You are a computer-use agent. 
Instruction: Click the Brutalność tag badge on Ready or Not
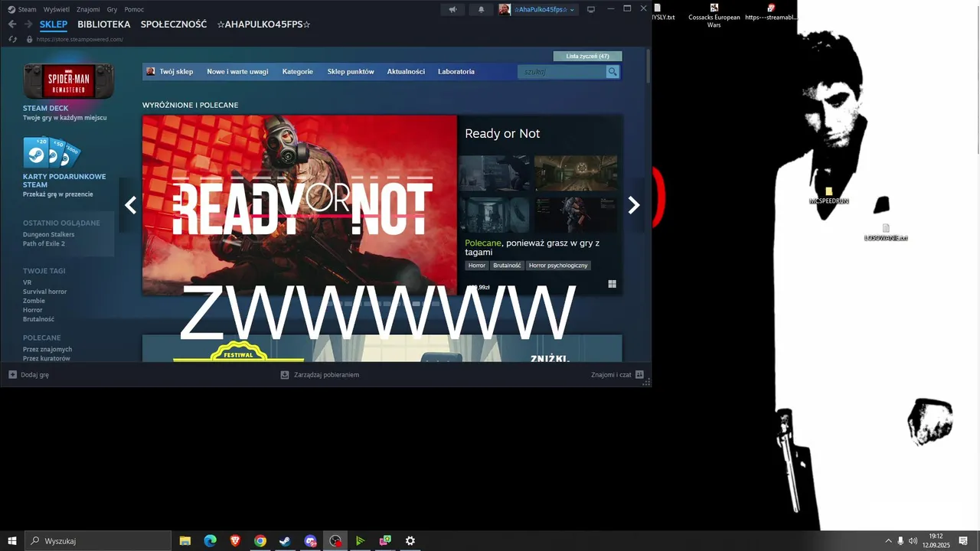point(507,266)
